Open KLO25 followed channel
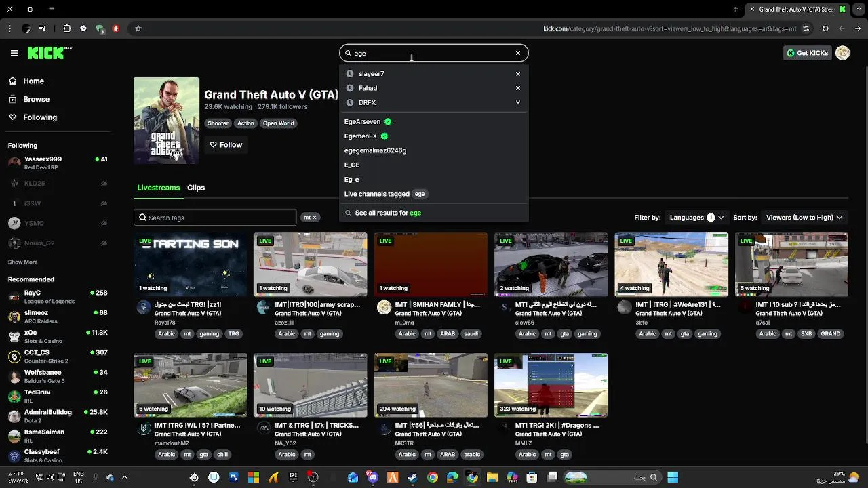This screenshot has width=868, height=488. [x=58, y=184]
